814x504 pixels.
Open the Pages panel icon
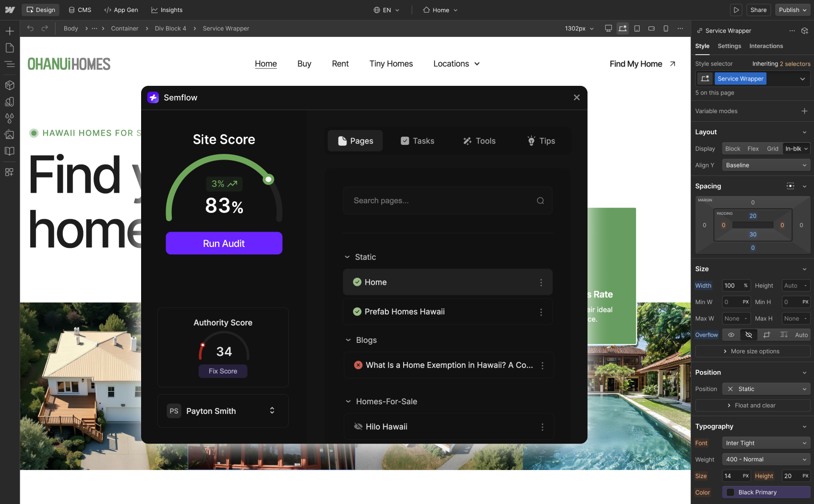pos(10,48)
